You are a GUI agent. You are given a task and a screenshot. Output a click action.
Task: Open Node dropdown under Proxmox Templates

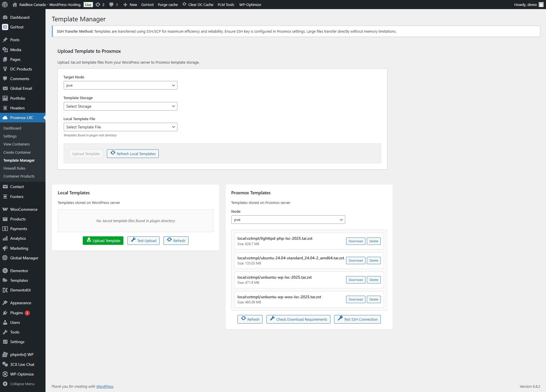tap(288, 220)
